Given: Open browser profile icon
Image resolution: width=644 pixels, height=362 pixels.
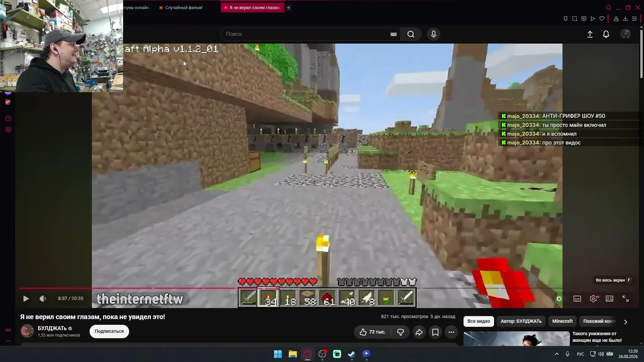Looking at the screenshot, I should (616, 19).
